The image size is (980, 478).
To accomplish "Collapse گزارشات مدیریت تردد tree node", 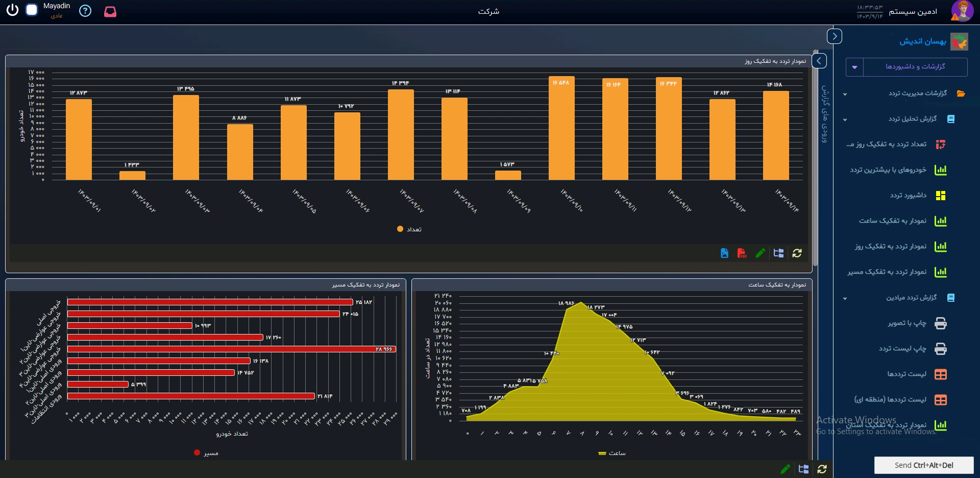I will pyautogui.click(x=845, y=94).
